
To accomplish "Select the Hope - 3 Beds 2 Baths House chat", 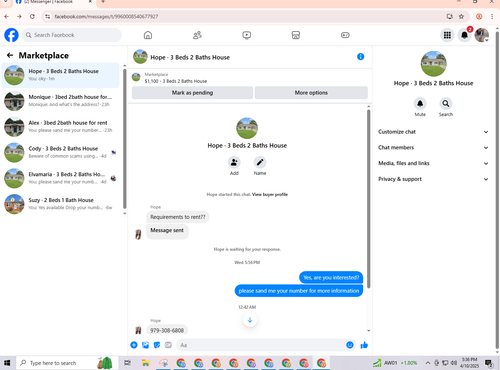I will click(61, 75).
